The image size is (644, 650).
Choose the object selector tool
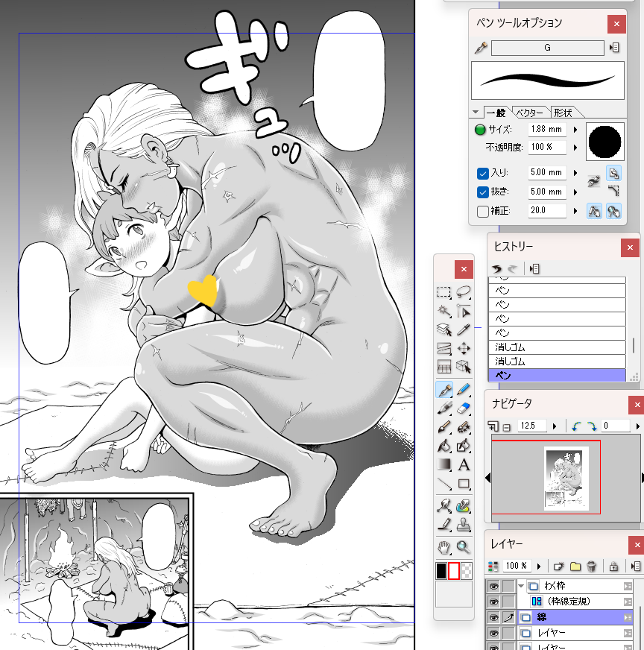click(x=464, y=311)
